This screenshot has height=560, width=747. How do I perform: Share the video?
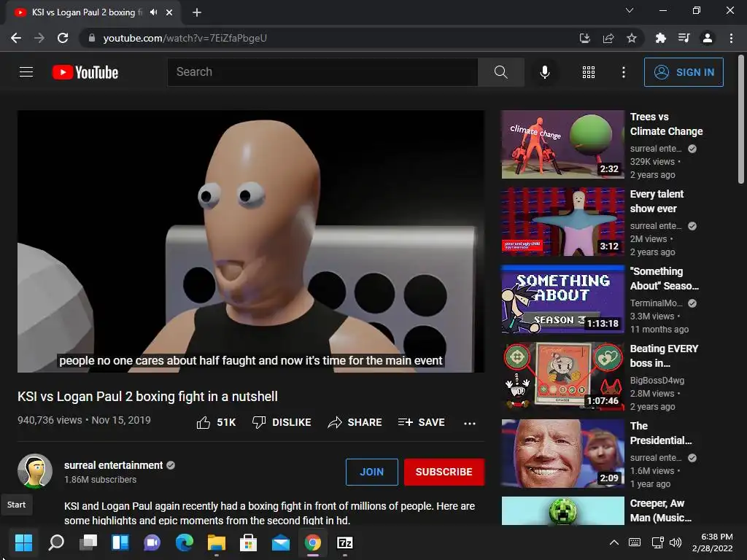click(x=355, y=422)
